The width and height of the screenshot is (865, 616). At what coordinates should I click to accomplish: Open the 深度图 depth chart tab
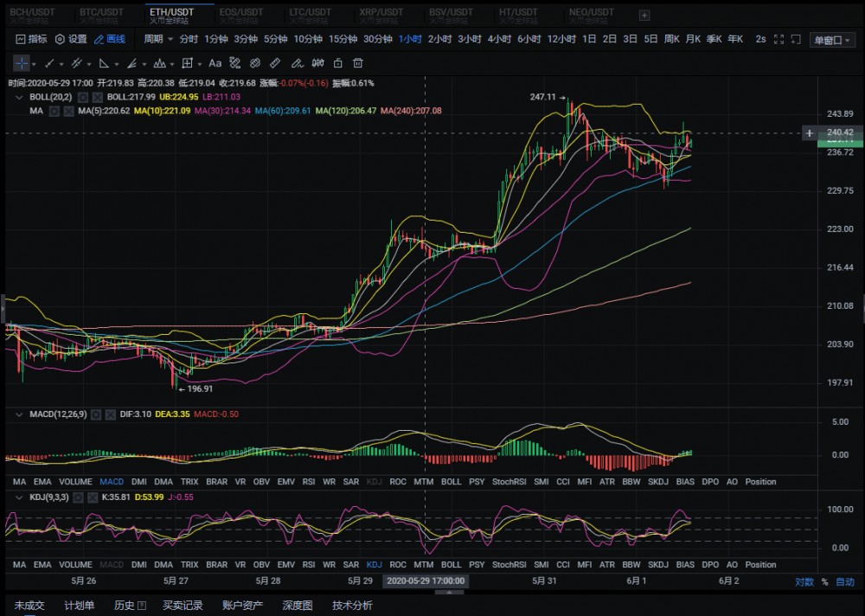[298, 606]
